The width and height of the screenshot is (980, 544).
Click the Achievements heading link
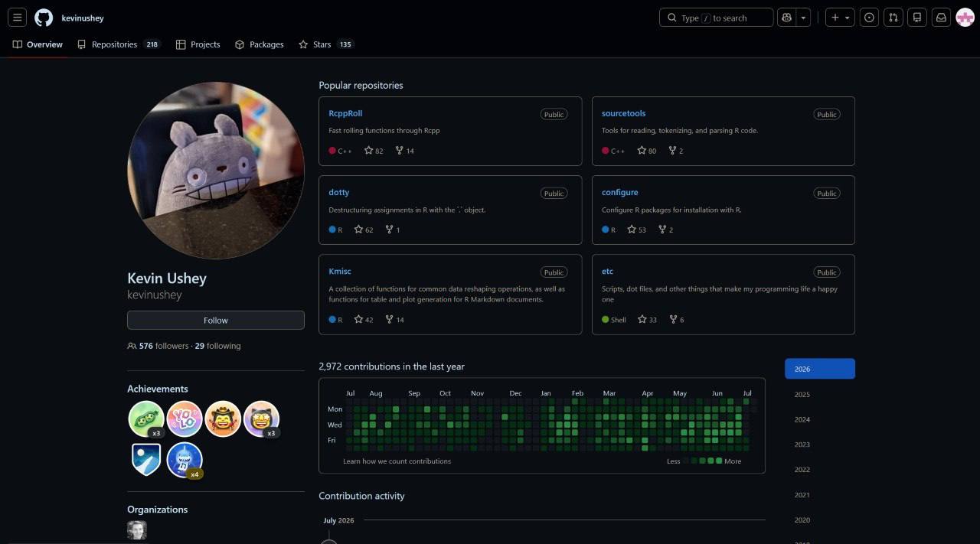158,389
